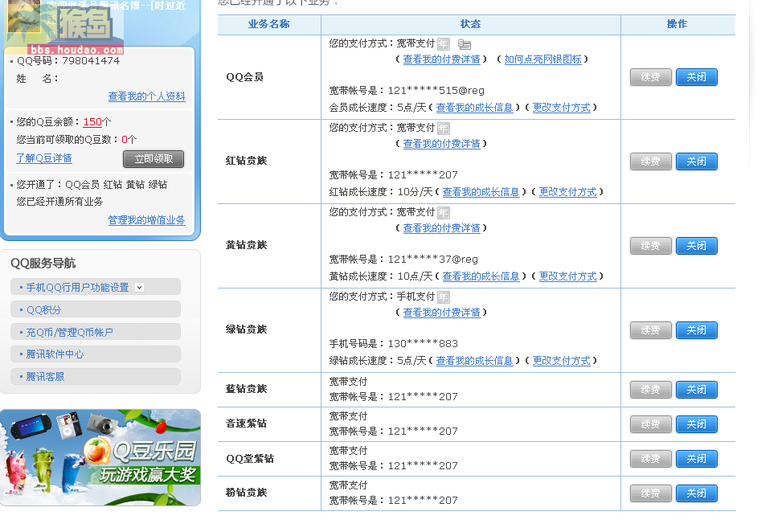
Task: Click the 年 icon in 红钻贵族 row
Action: tap(444, 129)
